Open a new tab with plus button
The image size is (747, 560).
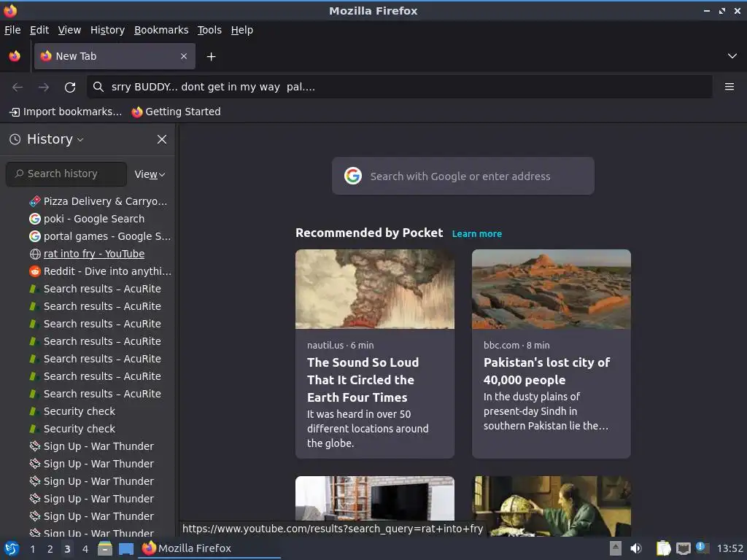coord(211,57)
